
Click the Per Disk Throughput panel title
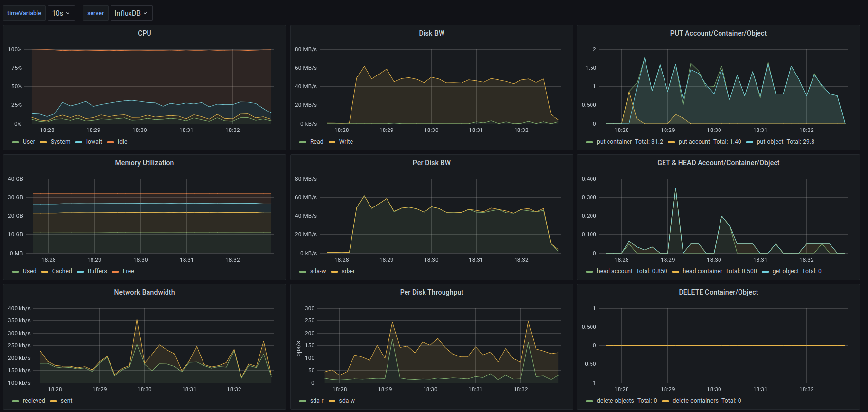[431, 292]
